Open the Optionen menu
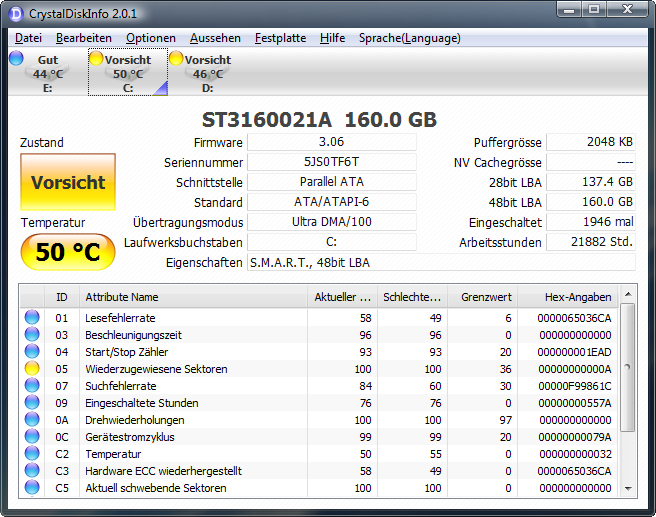 (x=151, y=38)
